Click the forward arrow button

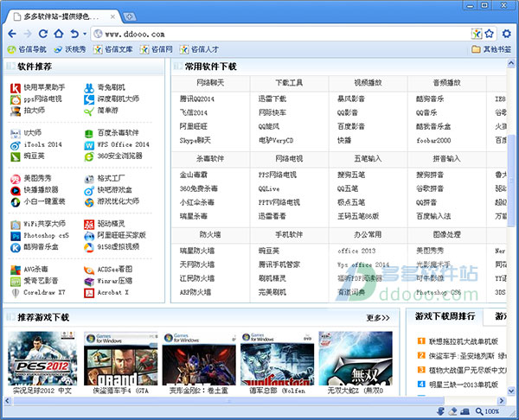click(28, 34)
